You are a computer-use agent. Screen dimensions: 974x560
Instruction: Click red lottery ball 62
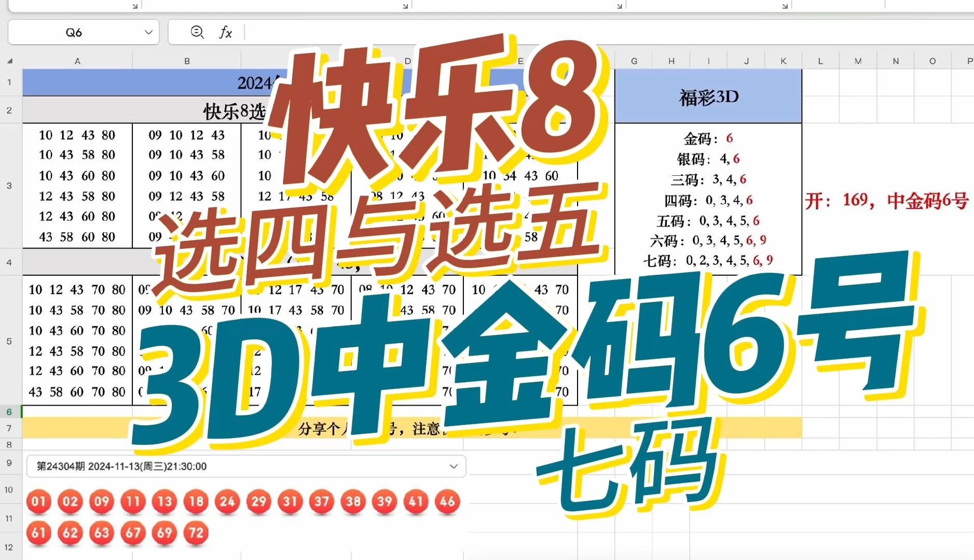tap(70, 533)
